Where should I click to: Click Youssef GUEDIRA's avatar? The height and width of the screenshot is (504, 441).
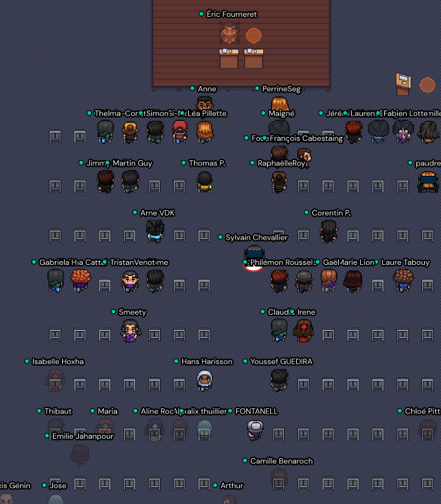click(279, 380)
